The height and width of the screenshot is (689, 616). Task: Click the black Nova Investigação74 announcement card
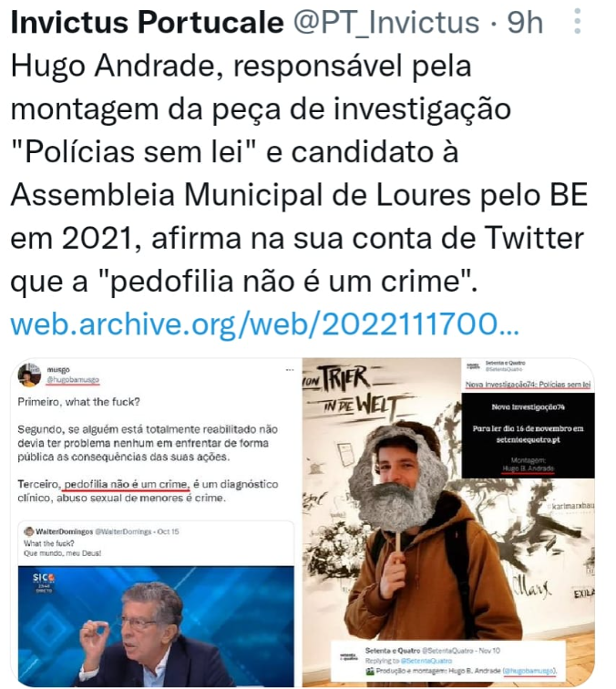[529, 435]
